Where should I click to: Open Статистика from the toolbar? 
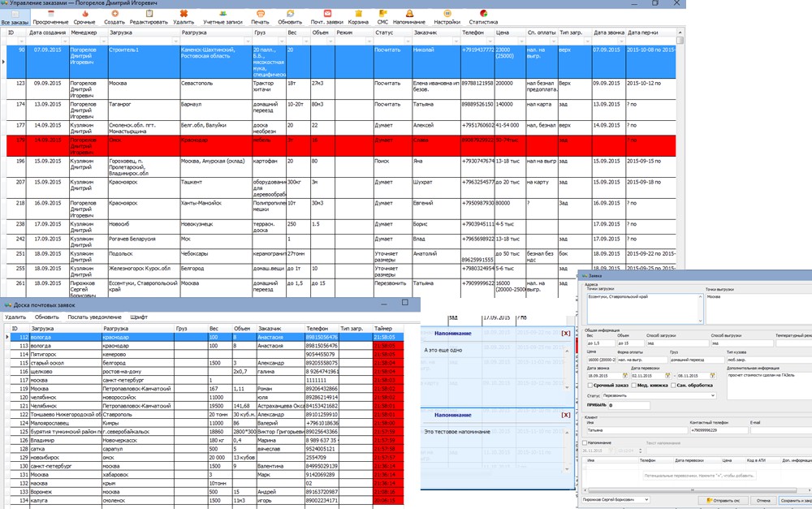pos(483,17)
